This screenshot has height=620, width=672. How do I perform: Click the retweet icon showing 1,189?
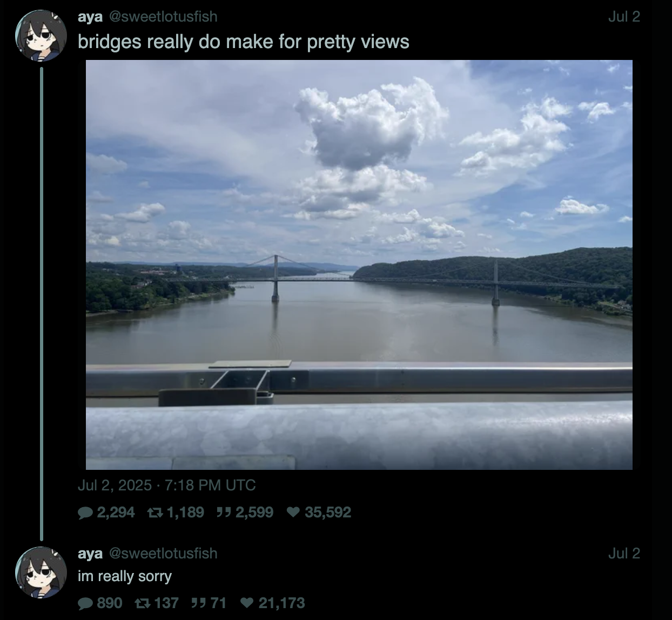(x=155, y=512)
